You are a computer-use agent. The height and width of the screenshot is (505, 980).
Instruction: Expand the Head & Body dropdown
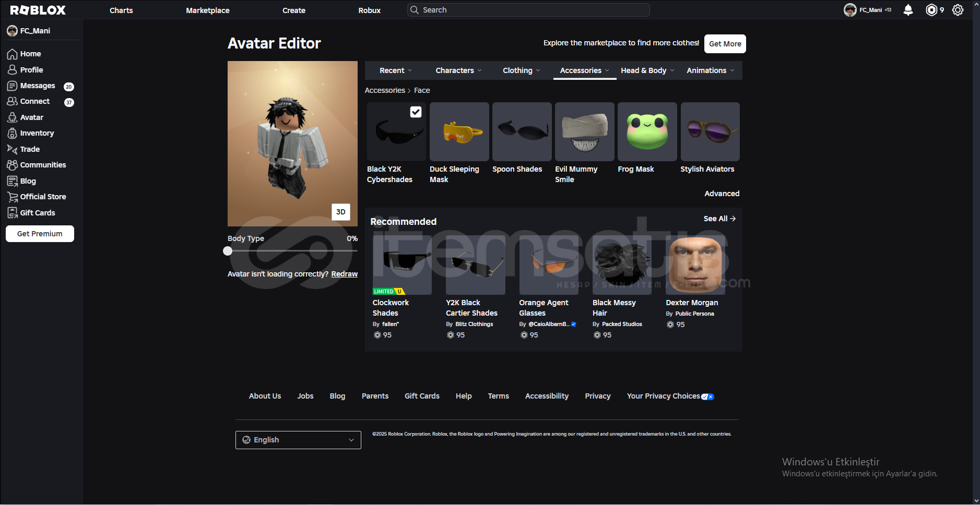647,70
